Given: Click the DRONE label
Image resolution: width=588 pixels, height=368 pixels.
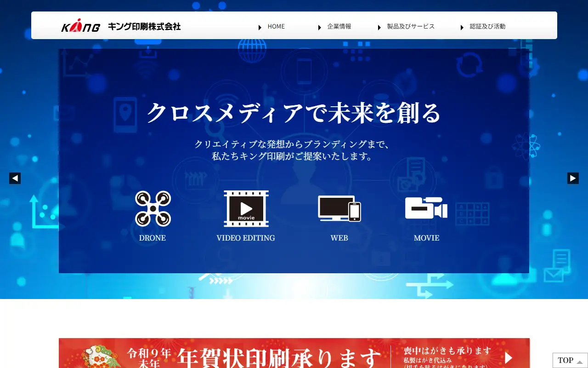Looking at the screenshot, I should point(153,238).
